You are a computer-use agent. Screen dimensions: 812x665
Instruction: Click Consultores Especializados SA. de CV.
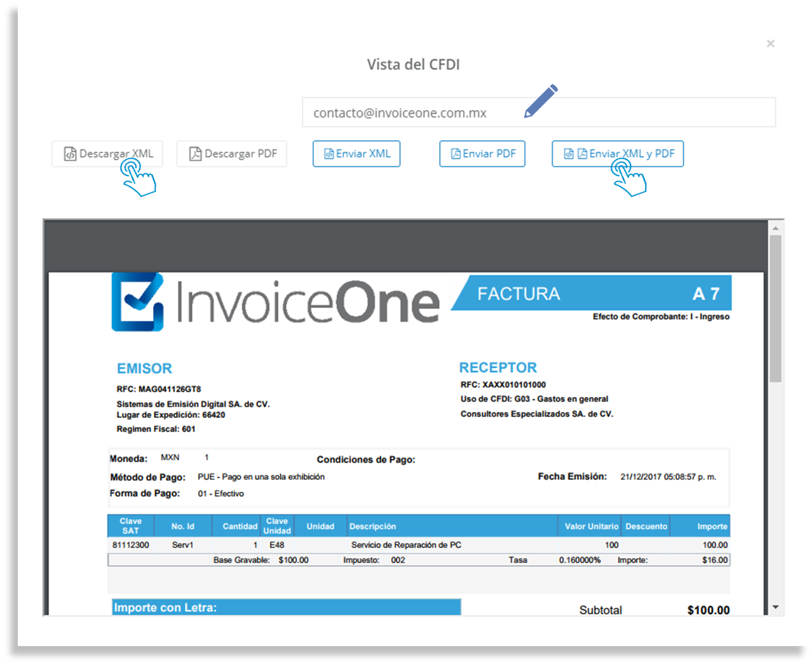[x=537, y=414]
